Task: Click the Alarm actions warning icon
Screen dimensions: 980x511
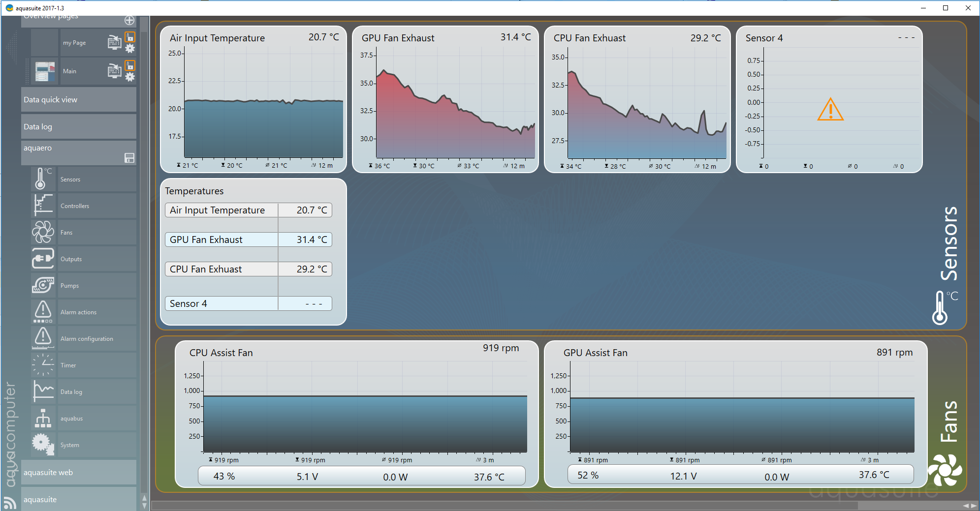Action: (x=43, y=312)
